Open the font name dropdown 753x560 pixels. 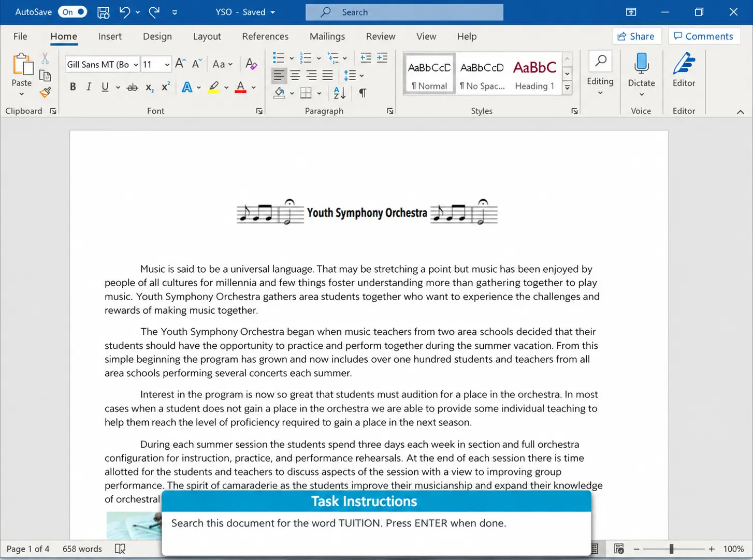[x=136, y=65]
